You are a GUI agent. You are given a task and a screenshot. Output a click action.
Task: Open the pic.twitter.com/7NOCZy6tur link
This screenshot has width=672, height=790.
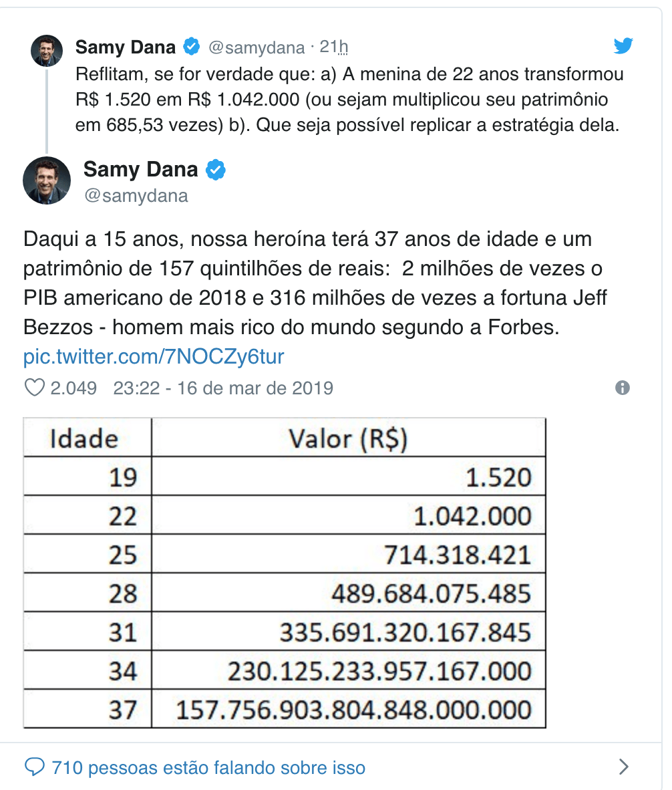154,357
